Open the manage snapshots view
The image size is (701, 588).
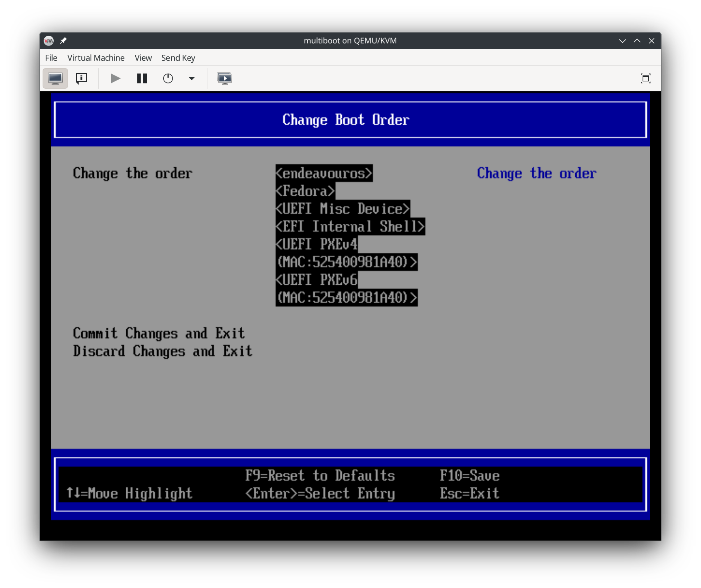(224, 78)
